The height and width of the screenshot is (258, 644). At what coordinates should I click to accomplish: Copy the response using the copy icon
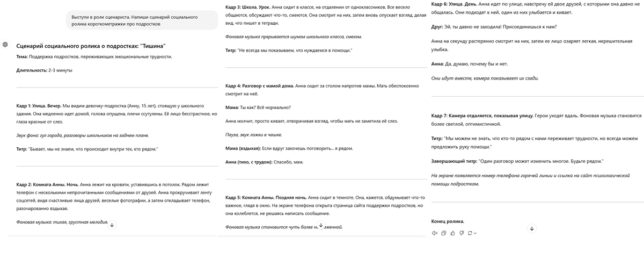(x=444, y=233)
